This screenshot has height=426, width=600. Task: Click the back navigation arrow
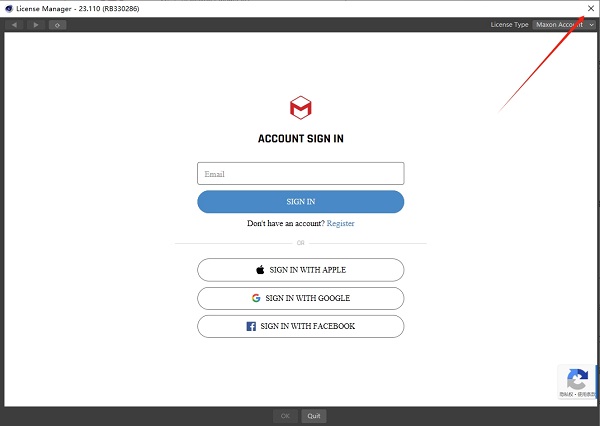click(x=14, y=25)
